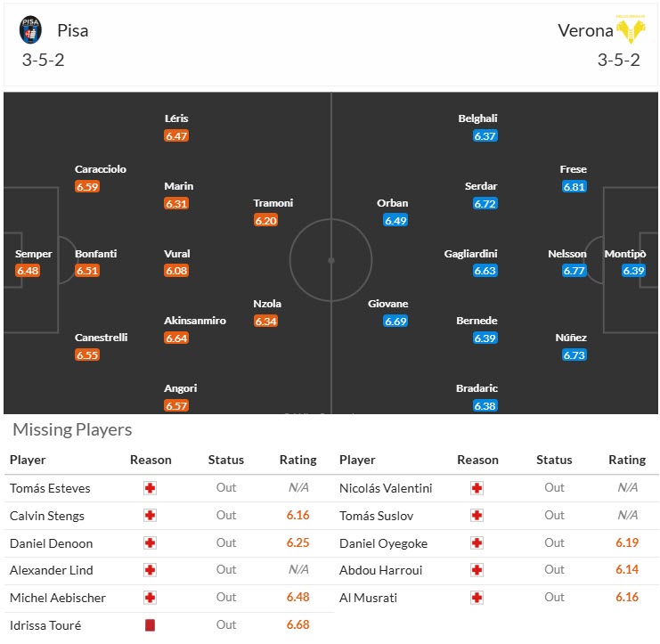Click the Verona club crest icon

[x=631, y=29]
